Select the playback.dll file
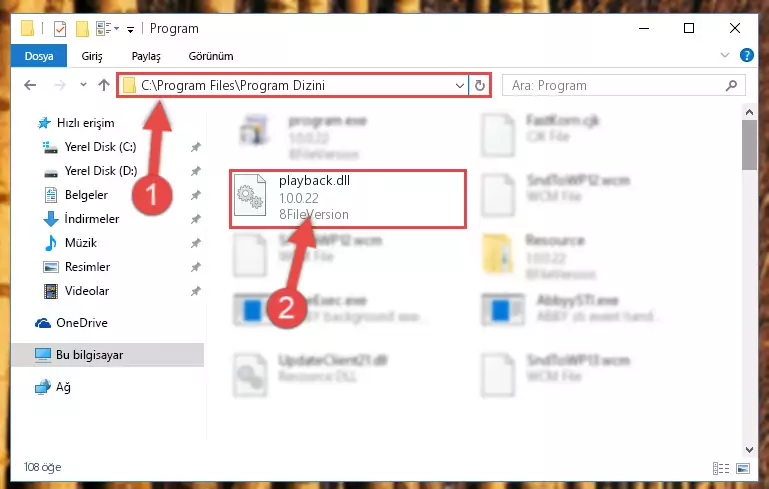This screenshot has width=769, height=489. [x=348, y=199]
